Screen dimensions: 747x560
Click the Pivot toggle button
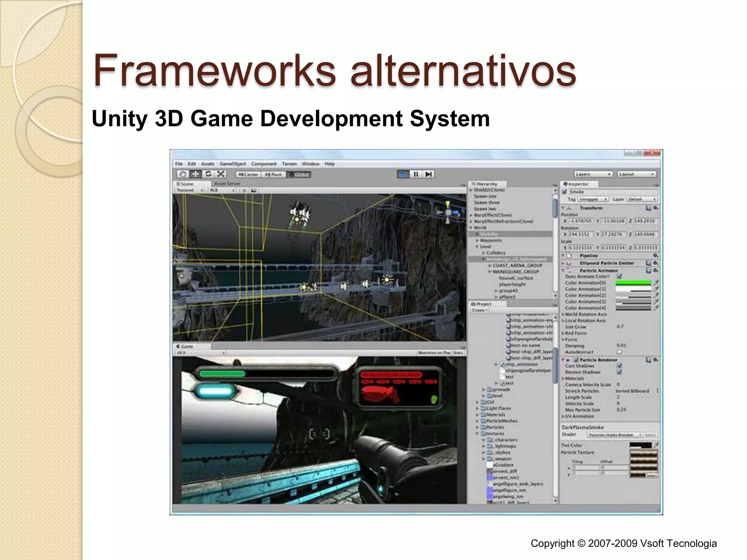pyautogui.click(x=274, y=175)
